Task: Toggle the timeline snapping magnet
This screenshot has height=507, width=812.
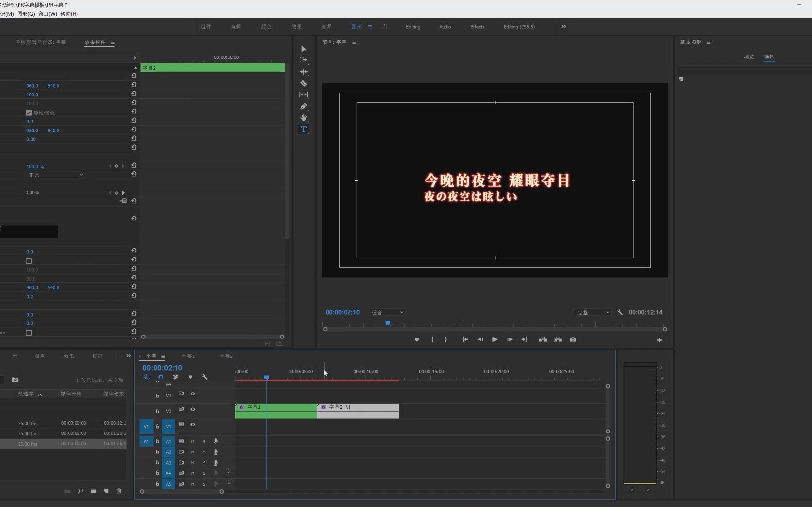Action: [160, 377]
